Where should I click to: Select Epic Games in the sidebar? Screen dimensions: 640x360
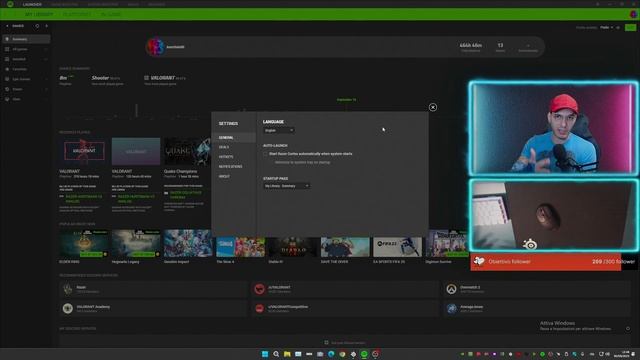tap(26, 79)
